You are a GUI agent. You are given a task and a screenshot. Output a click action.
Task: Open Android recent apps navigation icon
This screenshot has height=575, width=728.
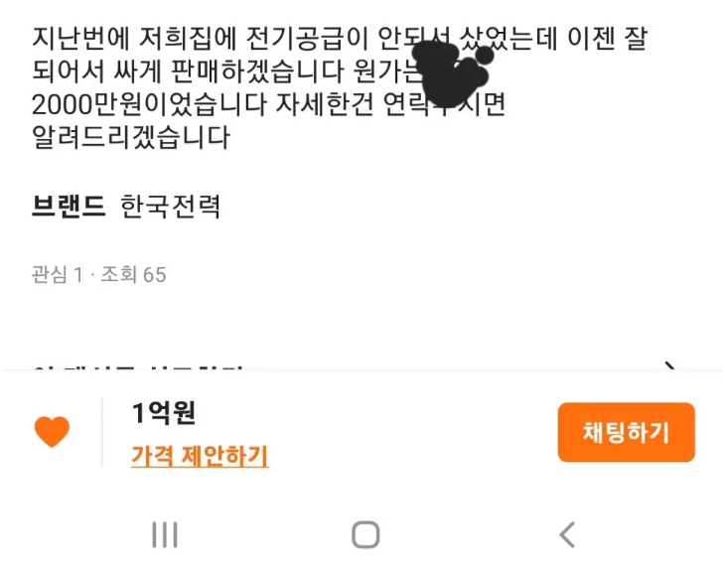[x=165, y=534]
